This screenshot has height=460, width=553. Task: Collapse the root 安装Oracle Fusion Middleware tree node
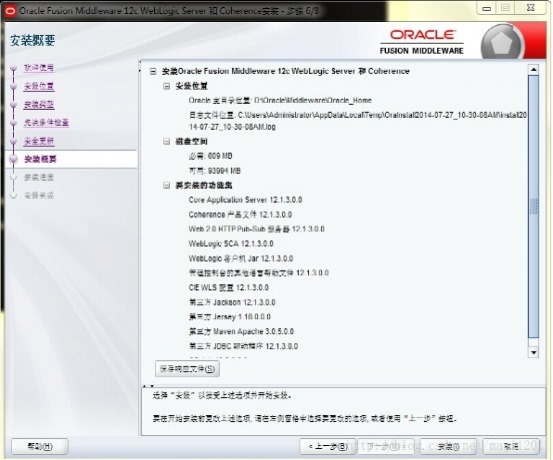click(153, 72)
